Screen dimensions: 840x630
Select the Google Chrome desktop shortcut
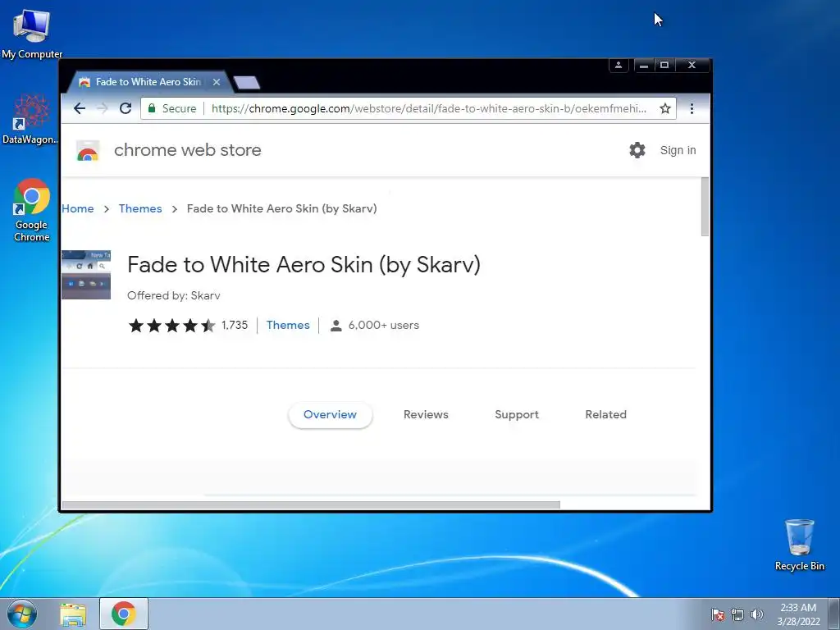(32, 210)
